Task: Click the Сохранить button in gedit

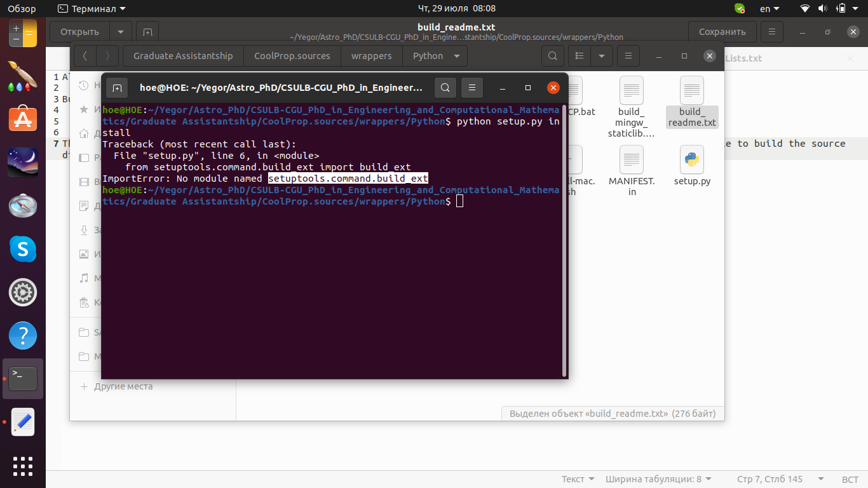Action: pos(722,31)
